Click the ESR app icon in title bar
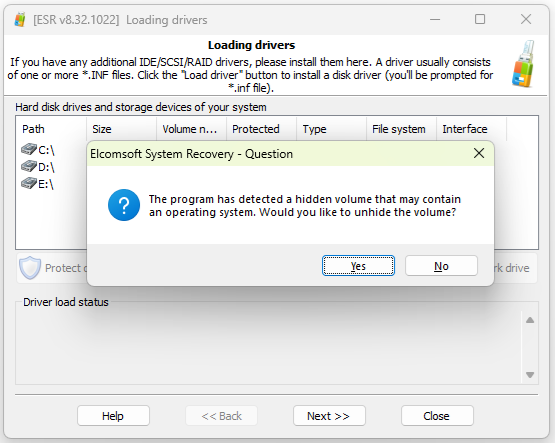 click(x=20, y=20)
